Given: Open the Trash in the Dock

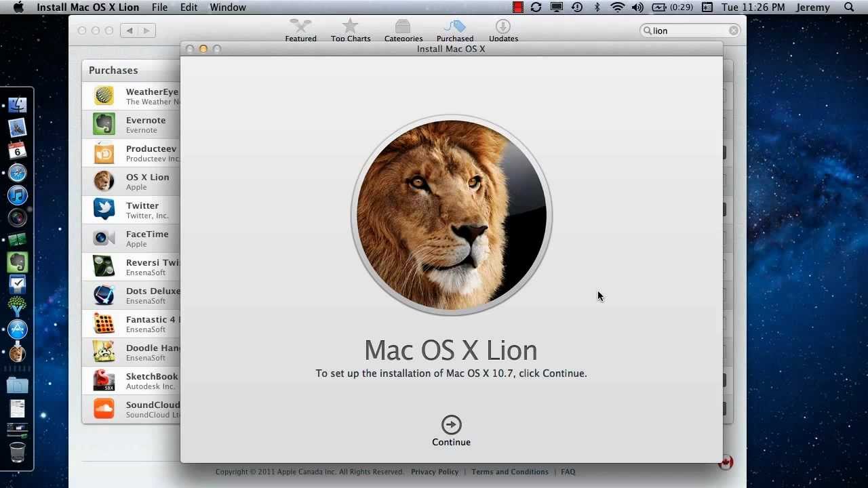Looking at the screenshot, I should [18, 452].
